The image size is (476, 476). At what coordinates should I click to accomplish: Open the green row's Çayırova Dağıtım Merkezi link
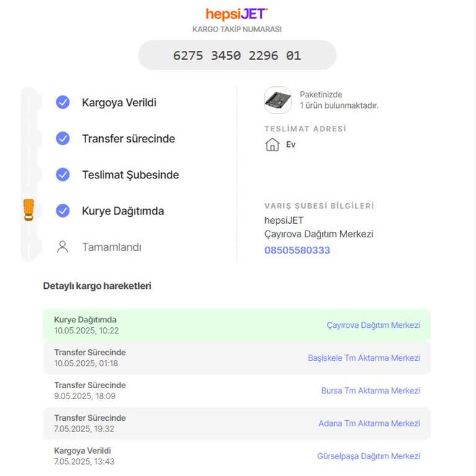coord(373,325)
